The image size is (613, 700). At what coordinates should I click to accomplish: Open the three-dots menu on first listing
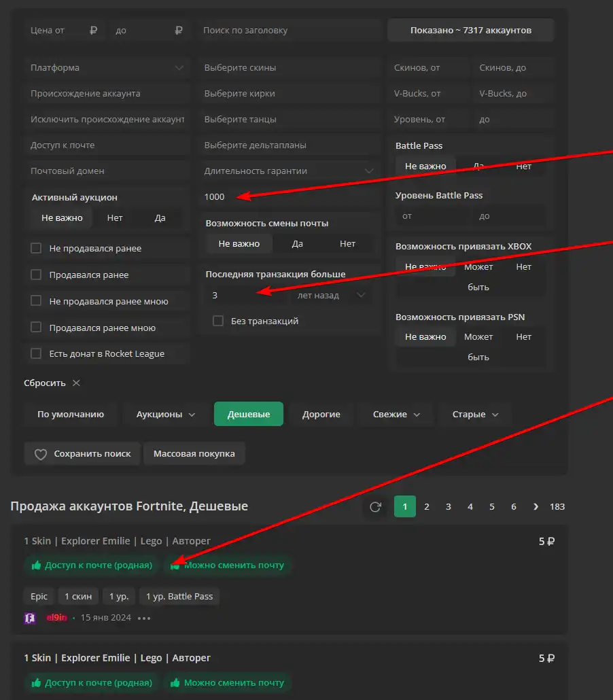[x=143, y=618]
